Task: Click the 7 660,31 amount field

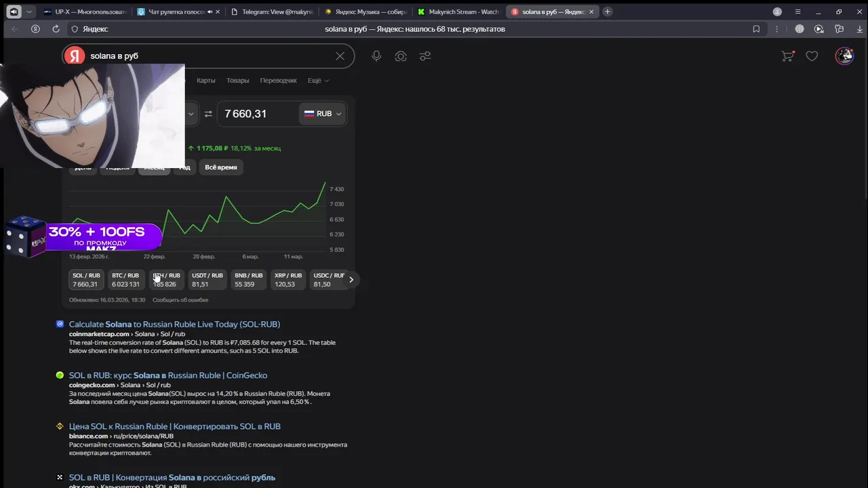Action: coord(258,114)
